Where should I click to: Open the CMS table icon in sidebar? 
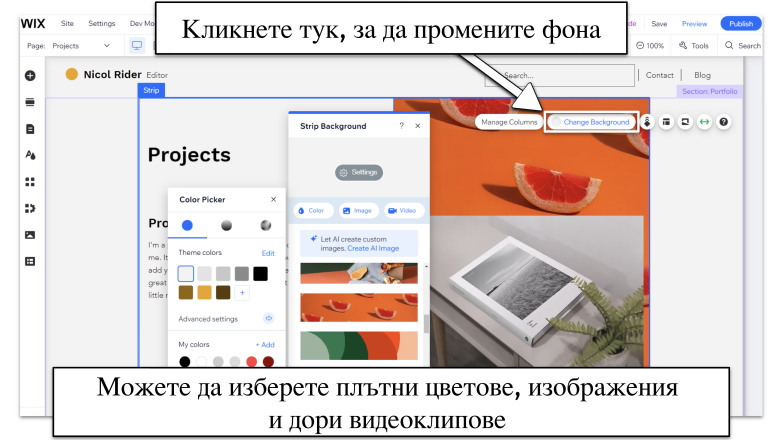click(x=30, y=262)
